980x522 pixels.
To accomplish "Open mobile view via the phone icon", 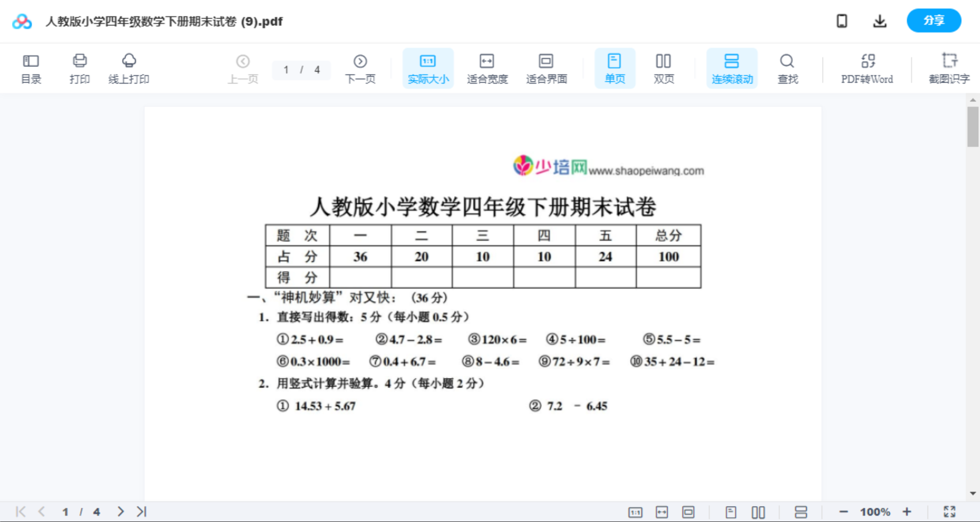I will 842,20.
